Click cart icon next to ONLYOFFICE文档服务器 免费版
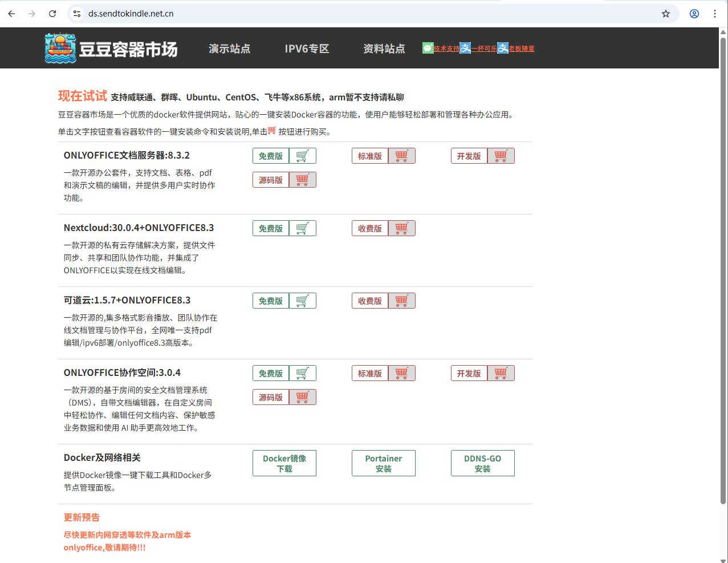728x563 pixels. pyautogui.click(x=303, y=156)
